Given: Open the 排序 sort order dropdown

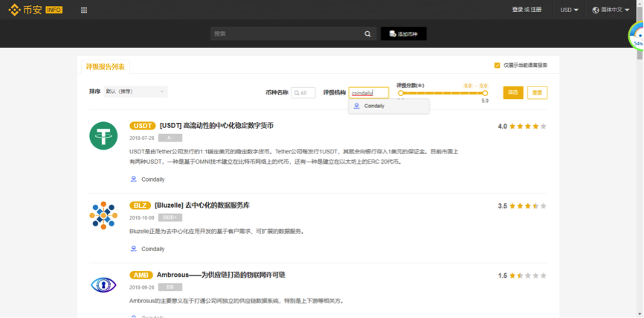Looking at the screenshot, I should coord(135,92).
